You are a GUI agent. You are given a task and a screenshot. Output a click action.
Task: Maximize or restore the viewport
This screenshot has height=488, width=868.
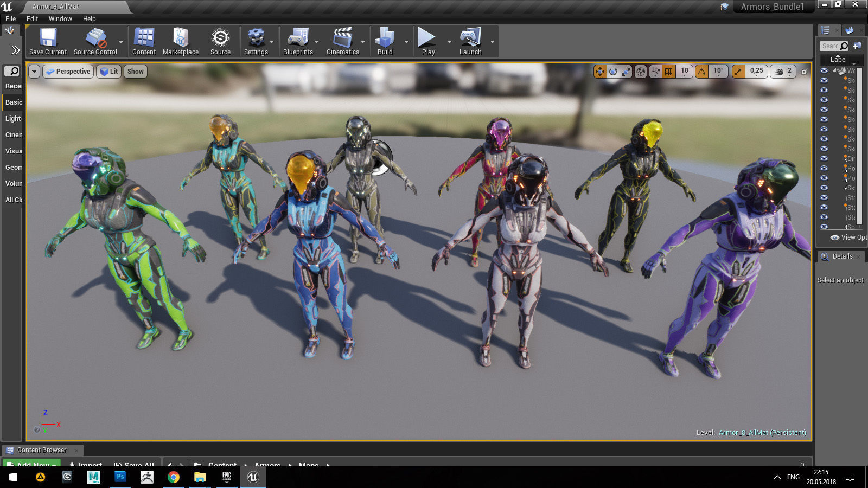click(x=805, y=72)
